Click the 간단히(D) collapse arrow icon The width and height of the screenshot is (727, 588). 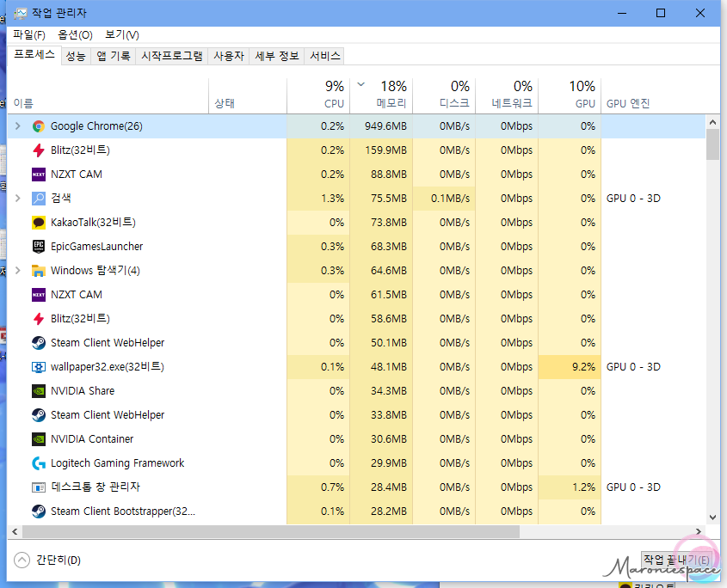[22, 560]
